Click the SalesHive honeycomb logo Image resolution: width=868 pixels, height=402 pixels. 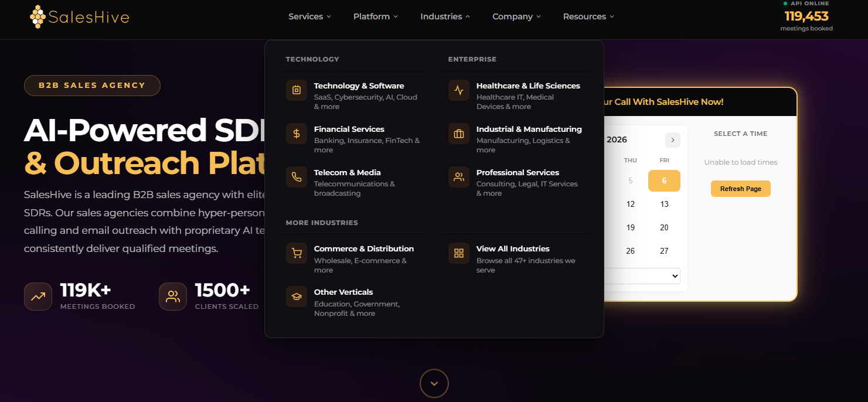(38, 17)
